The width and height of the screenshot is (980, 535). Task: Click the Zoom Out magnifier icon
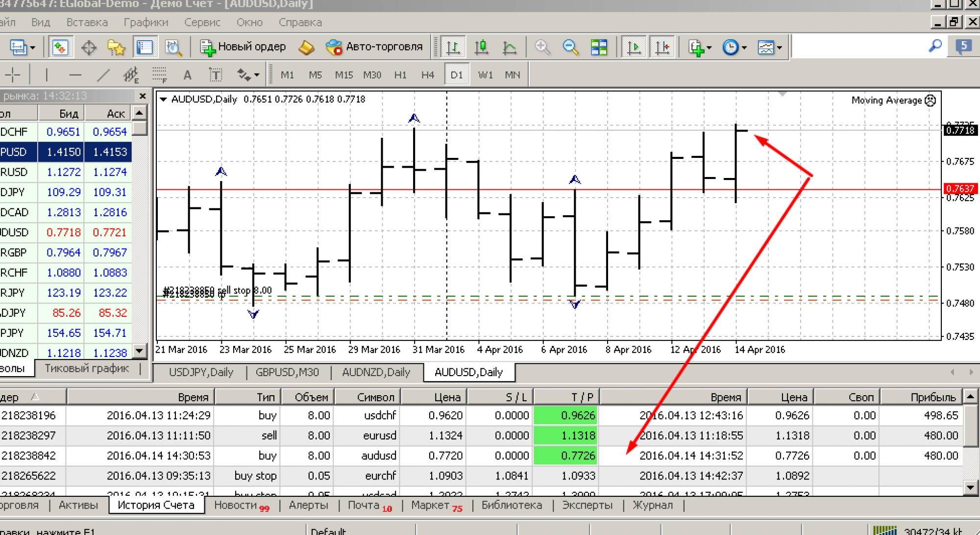570,48
